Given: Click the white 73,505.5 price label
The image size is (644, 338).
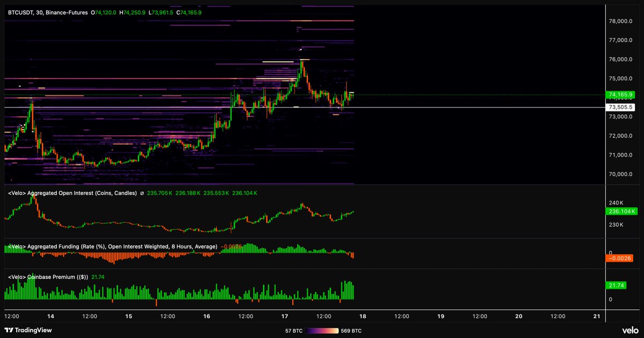Looking at the screenshot, I should pyautogui.click(x=619, y=107).
